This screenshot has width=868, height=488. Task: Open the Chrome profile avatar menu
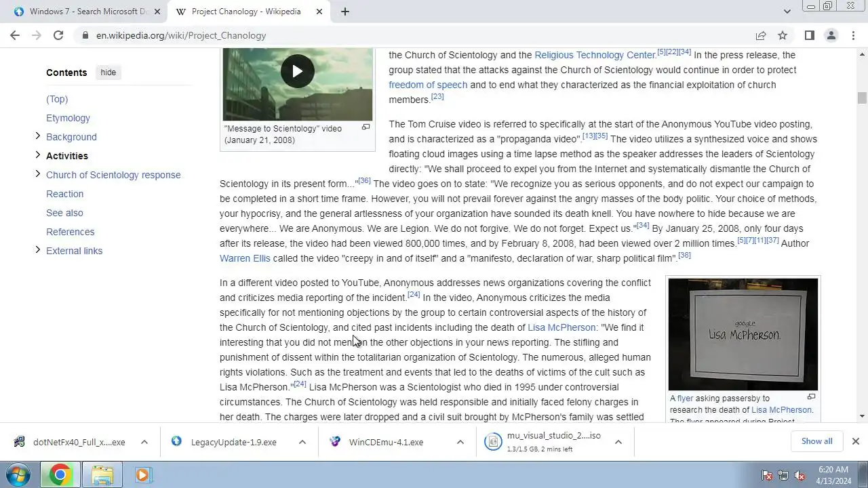click(831, 35)
